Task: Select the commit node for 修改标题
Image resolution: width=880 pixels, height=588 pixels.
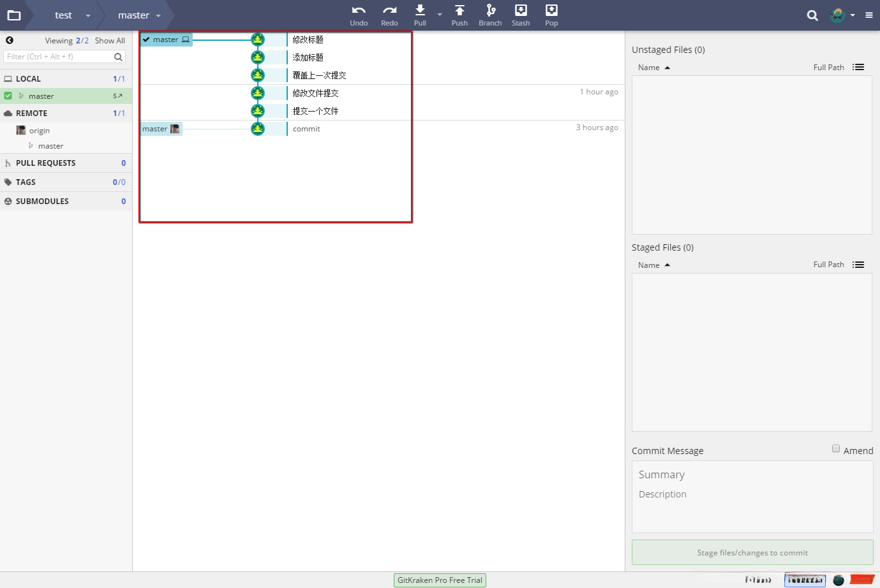Action: pos(258,40)
